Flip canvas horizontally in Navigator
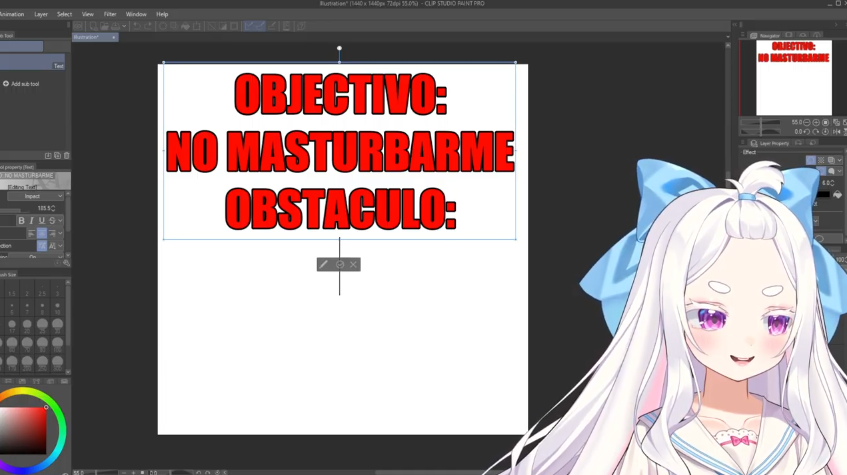This screenshot has height=475, width=847. point(836,132)
